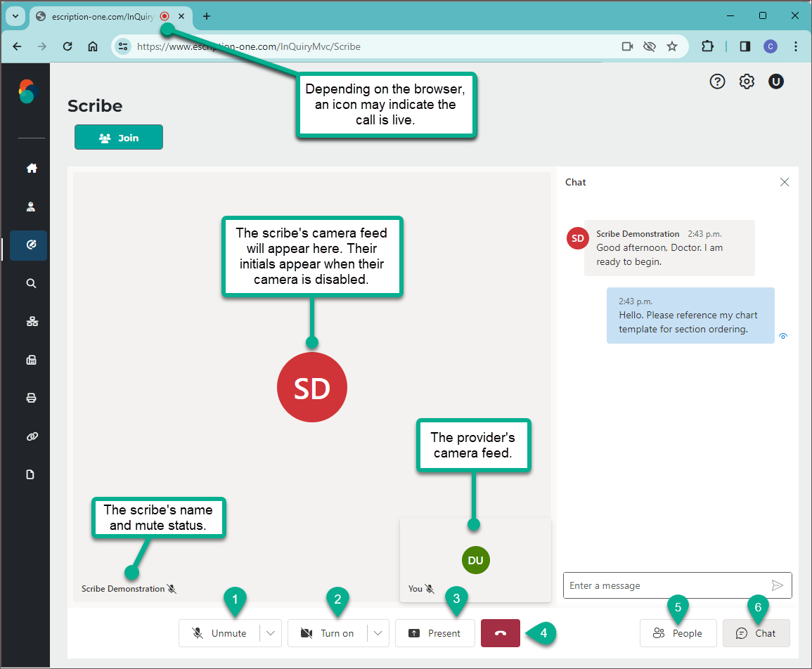Click the red end call button

click(500, 633)
